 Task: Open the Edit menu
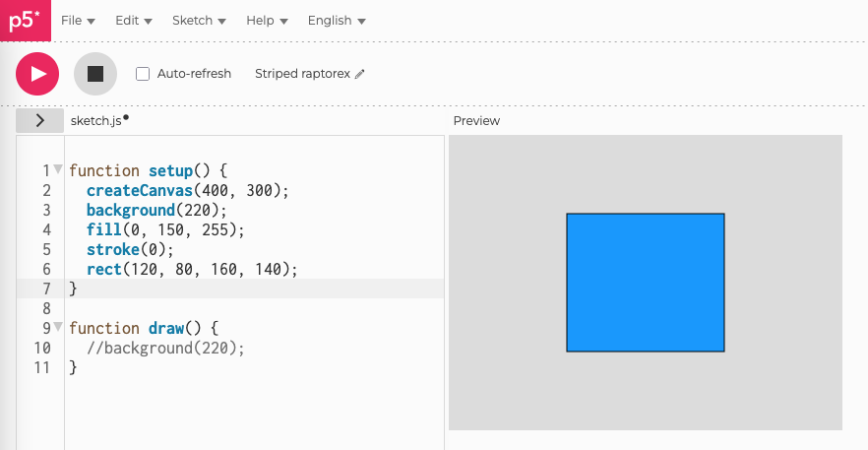(x=133, y=21)
